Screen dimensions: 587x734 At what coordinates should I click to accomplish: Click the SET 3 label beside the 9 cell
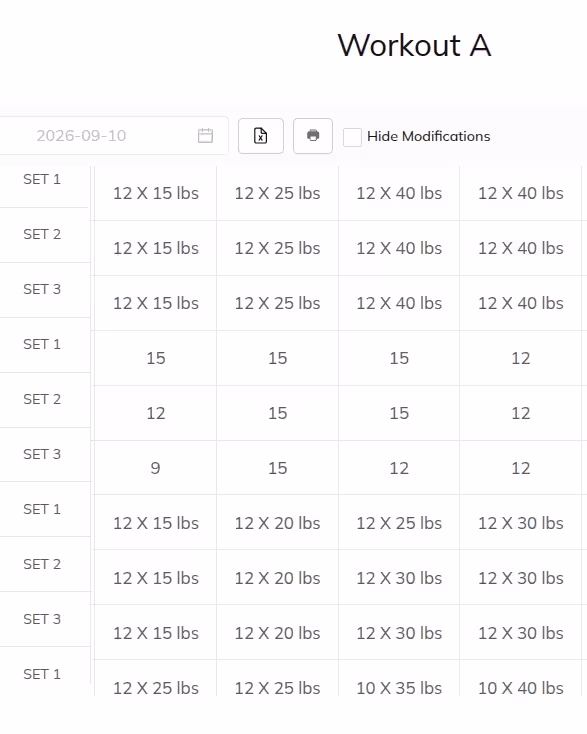pyautogui.click(x=42, y=454)
